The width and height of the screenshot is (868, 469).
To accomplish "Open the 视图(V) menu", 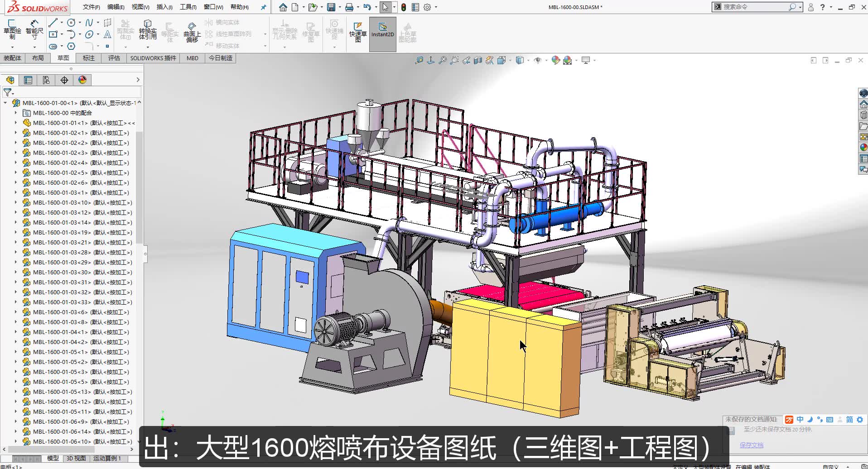I will tap(140, 7).
